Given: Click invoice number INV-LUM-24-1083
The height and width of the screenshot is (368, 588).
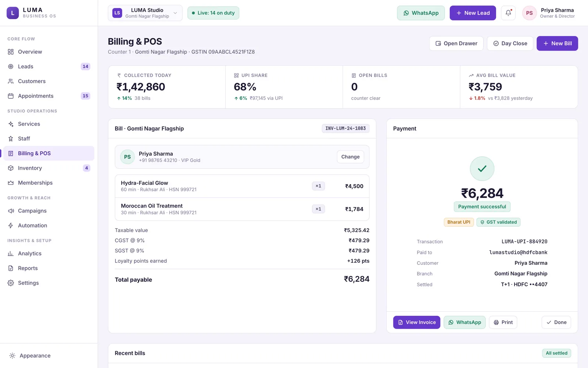Looking at the screenshot, I should pyautogui.click(x=345, y=128).
